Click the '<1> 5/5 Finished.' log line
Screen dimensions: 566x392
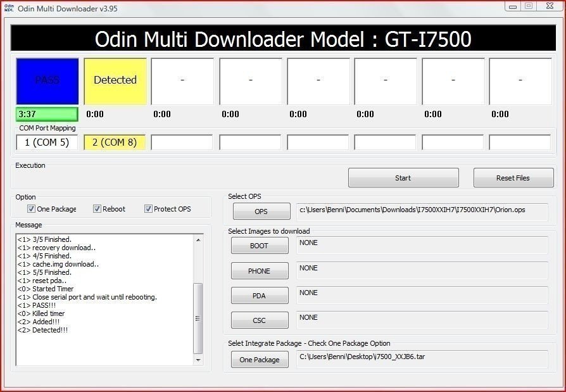tap(44, 272)
